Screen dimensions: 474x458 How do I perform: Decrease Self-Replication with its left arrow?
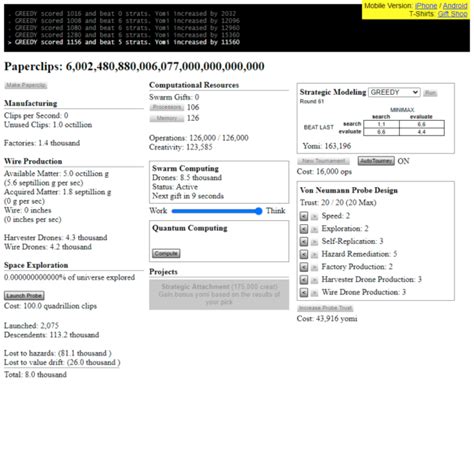coord(303,242)
